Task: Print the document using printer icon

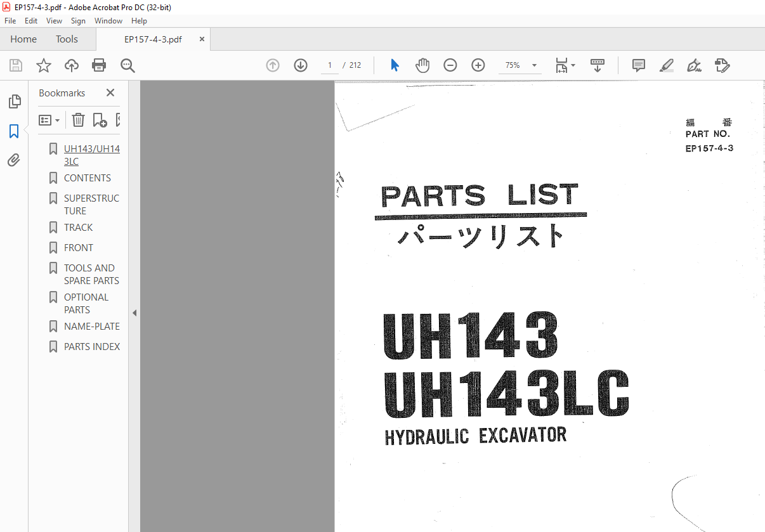Action: click(99, 65)
